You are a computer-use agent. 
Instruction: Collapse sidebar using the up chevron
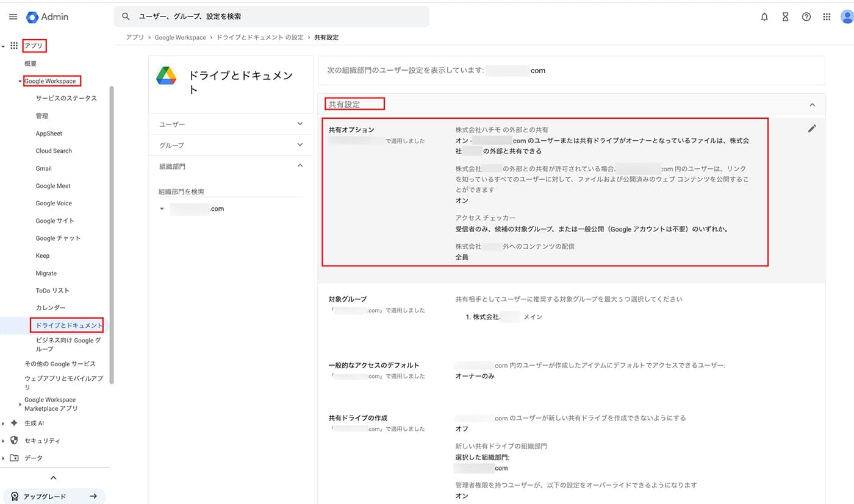[x=54, y=478]
